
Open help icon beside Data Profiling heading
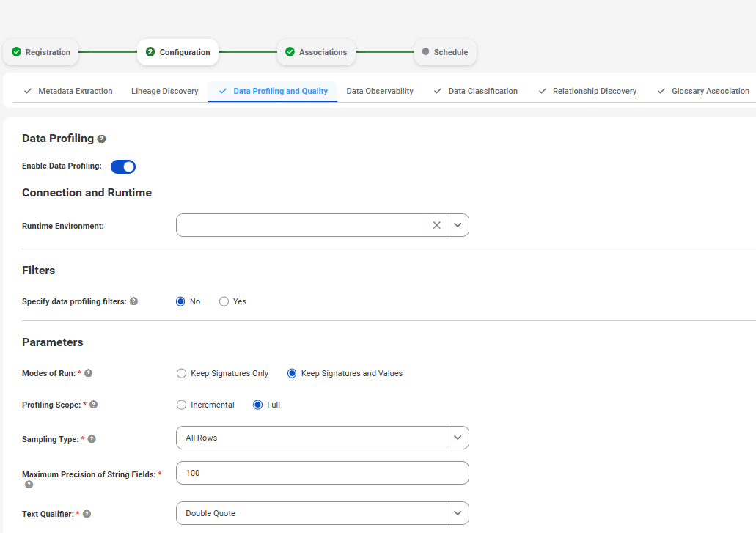(x=101, y=139)
